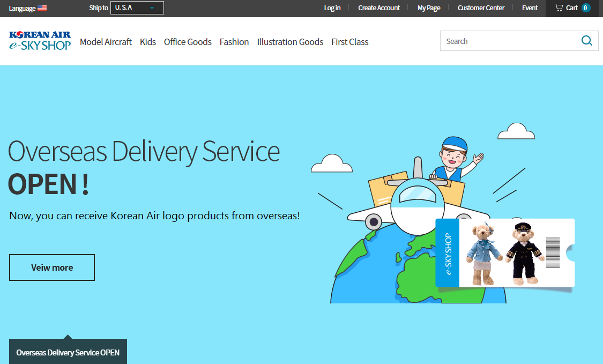Screen dimensions: 603x364
Task: Open the Ship to U.S.A dropdown
Action: [137, 8]
